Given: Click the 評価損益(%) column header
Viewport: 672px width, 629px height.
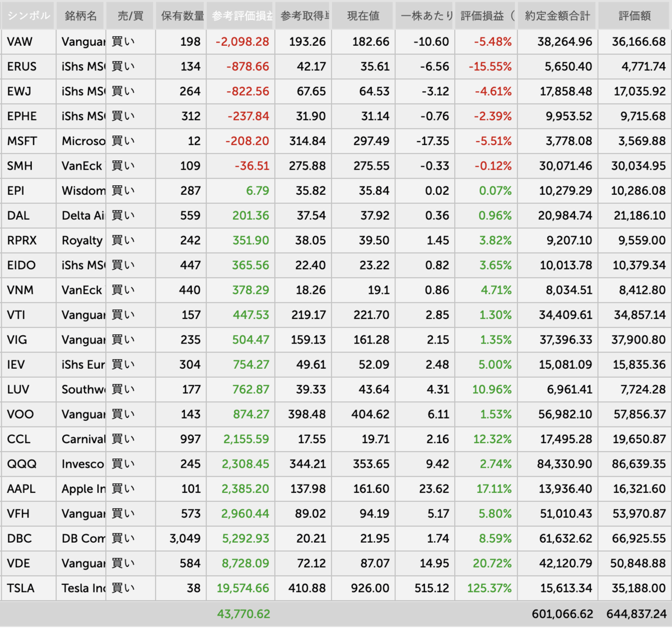Looking at the screenshot, I should point(487,16).
